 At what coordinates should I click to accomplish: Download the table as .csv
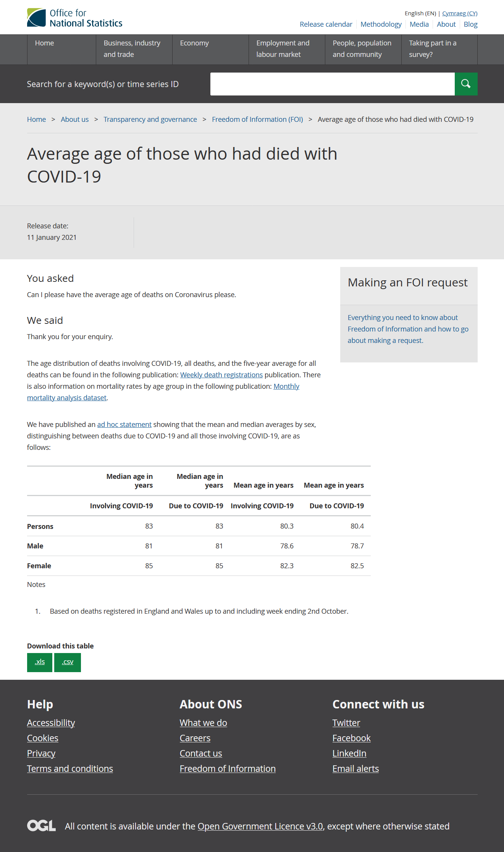(x=68, y=662)
